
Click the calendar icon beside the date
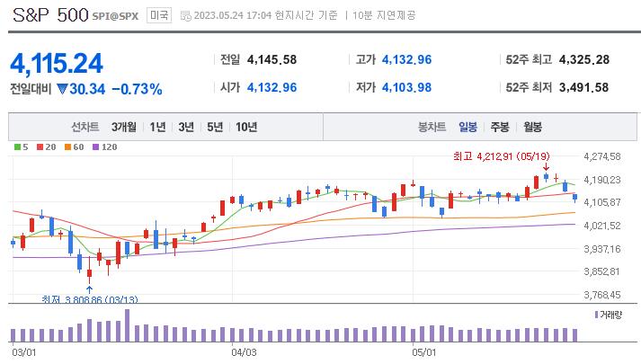click(185, 16)
